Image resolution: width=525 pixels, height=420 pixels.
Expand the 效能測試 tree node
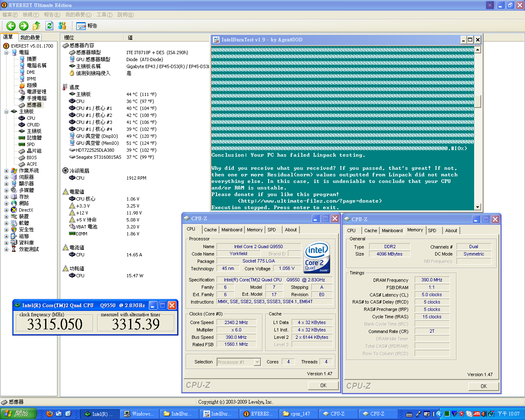coord(6,249)
